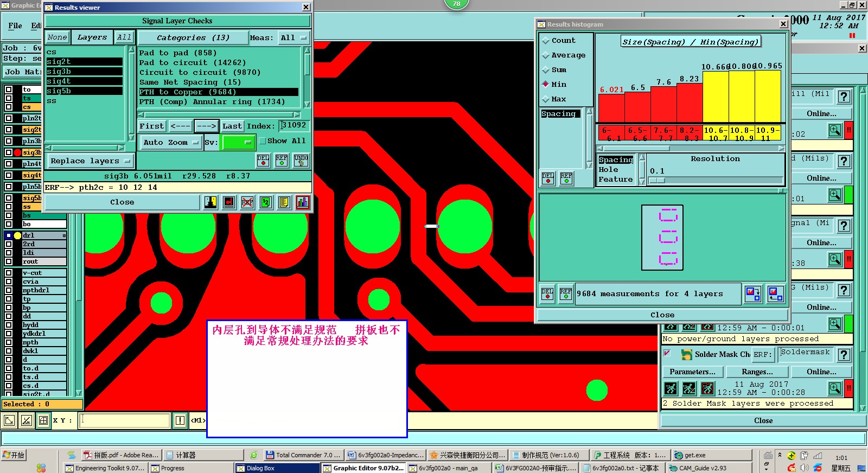
Task: Click REF icon under the Spacing list
Action: click(x=566, y=178)
